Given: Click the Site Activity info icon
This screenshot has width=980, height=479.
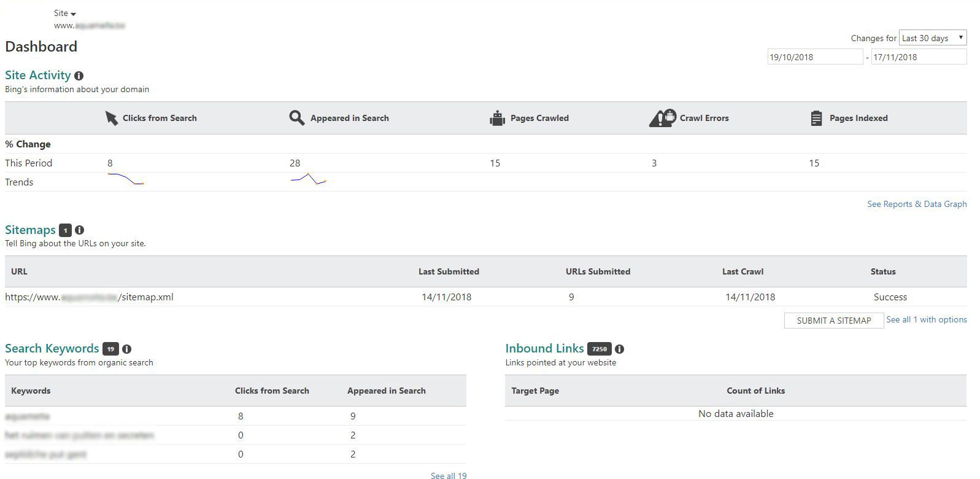Looking at the screenshot, I should click(79, 76).
